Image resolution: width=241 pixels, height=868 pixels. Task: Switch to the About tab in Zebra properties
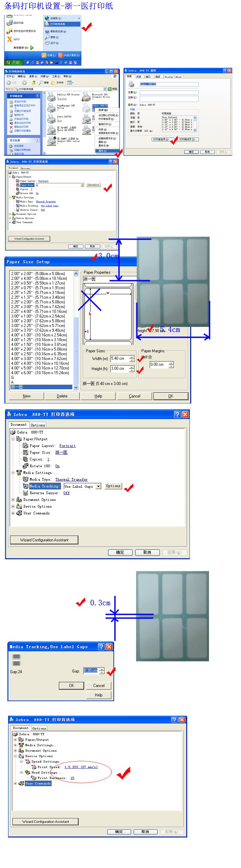pos(179,77)
